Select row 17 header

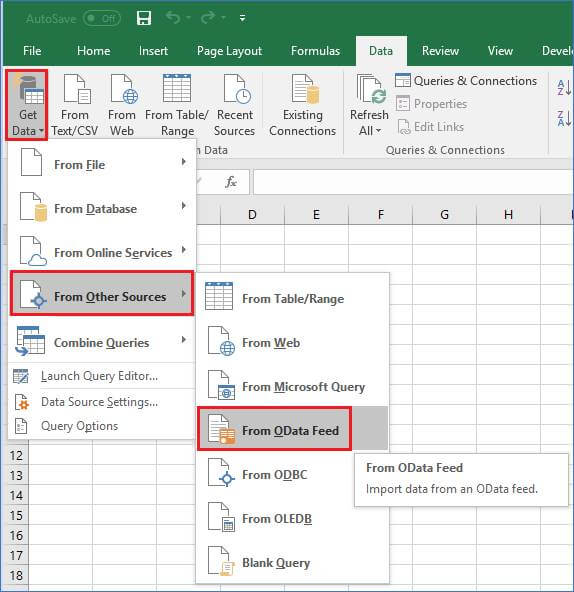click(17, 555)
